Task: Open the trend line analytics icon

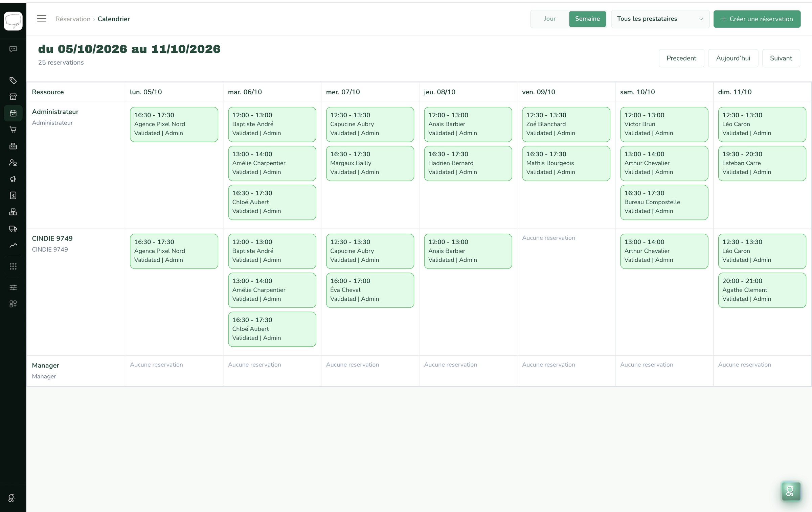Action: click(x=13, y=245)
